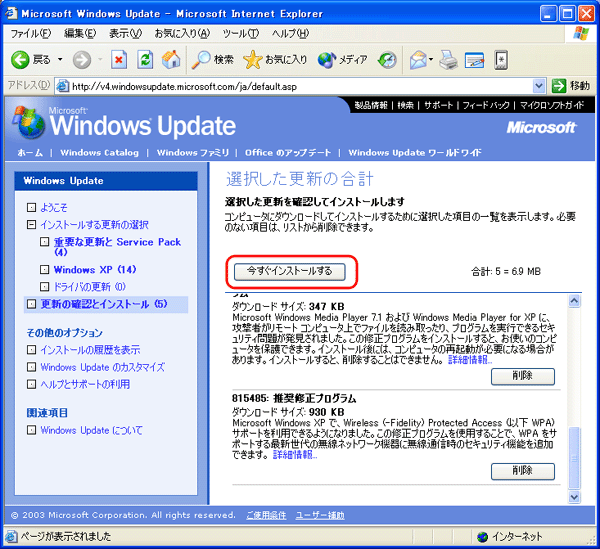The image size is (600, 549).
Task: Click the Forward arrow icon
Action: point(82,60)
